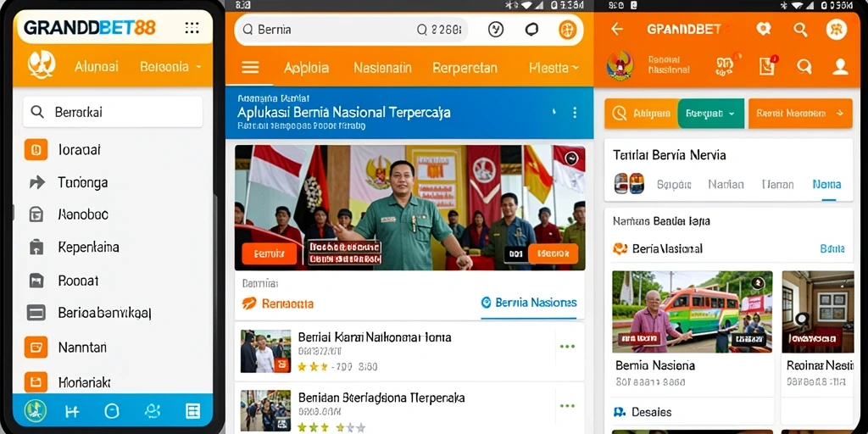This screenshot has height=434, width=868.
Task: Open the hamburger menu in middle screen
Action: (250, 68)
